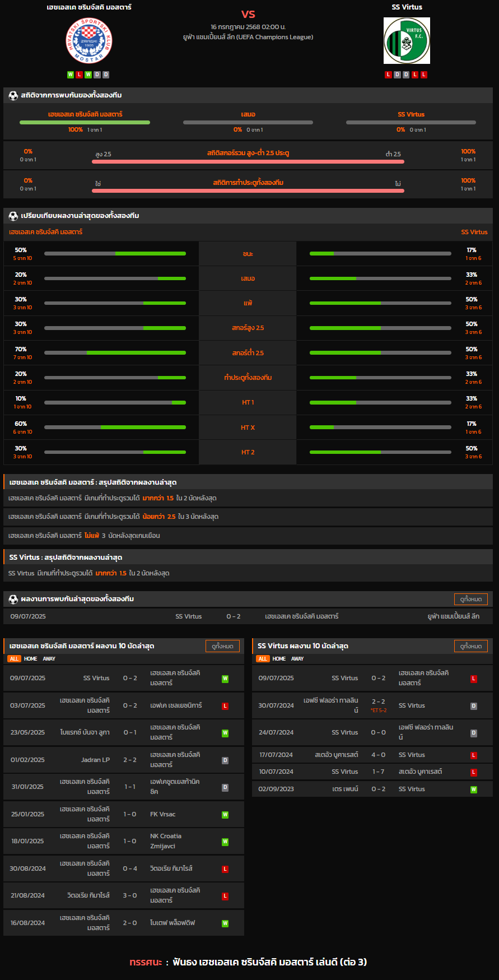The width and height of the screenshot is (499, 980).
Task: Click the L badge on the 21/08/2024 match row
Action: [225, 896]
